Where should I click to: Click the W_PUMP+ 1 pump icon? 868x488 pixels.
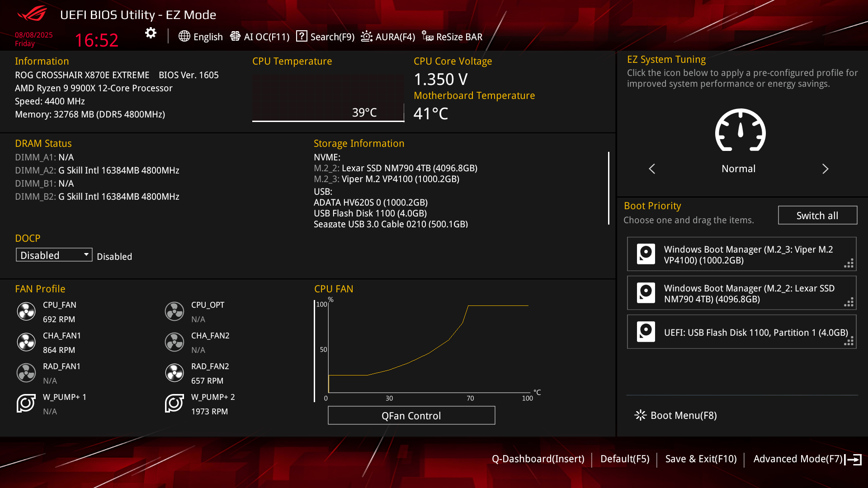[26, 403]
